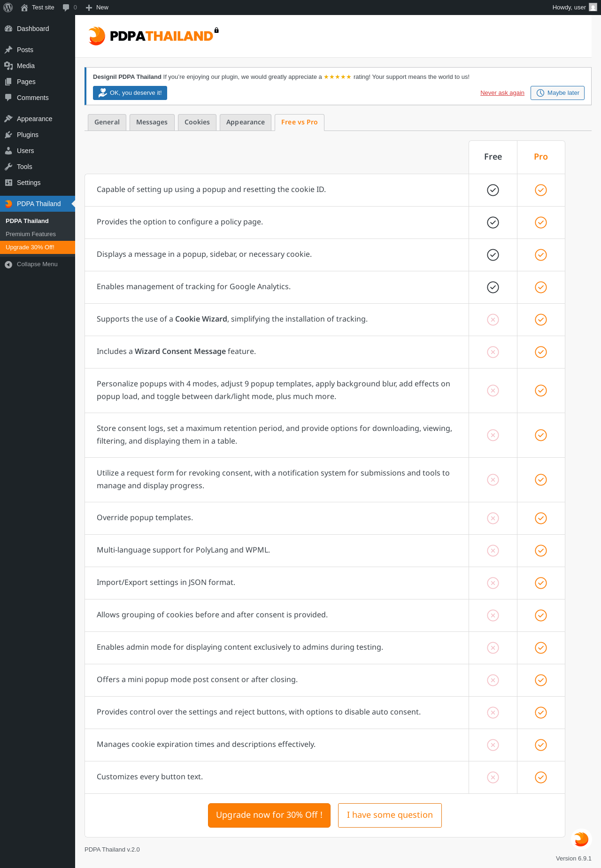601x868 pixels.
Task: Click the Wizard Consent Message bold text
Action: (x=180, y=352)
